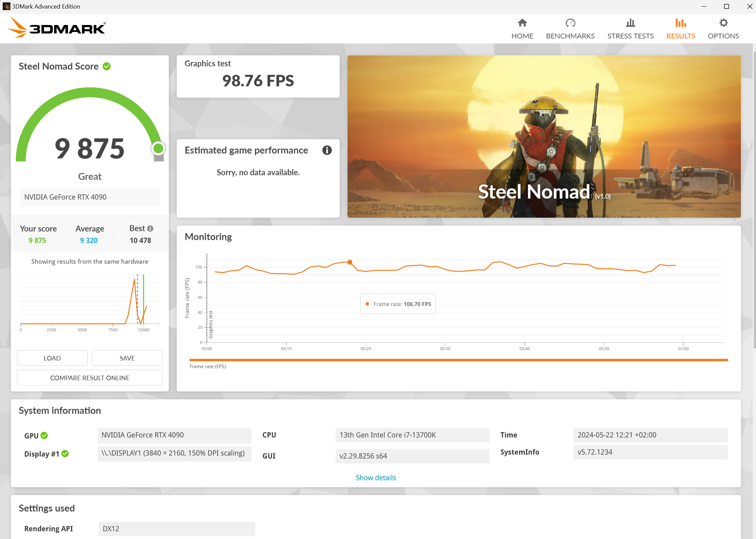Click the green checkmark next to GPU
This screenshot has height=539, width=756.
pos(44,435)
